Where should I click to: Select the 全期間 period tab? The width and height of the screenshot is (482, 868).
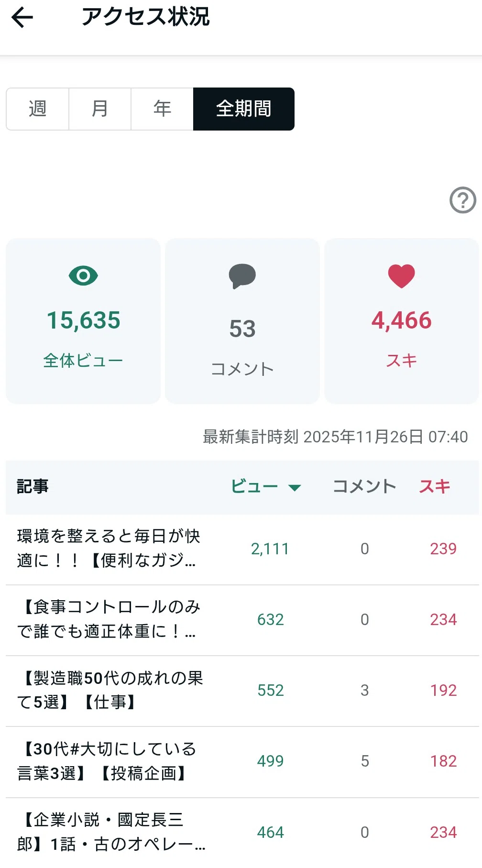click(x=244, y=109)
